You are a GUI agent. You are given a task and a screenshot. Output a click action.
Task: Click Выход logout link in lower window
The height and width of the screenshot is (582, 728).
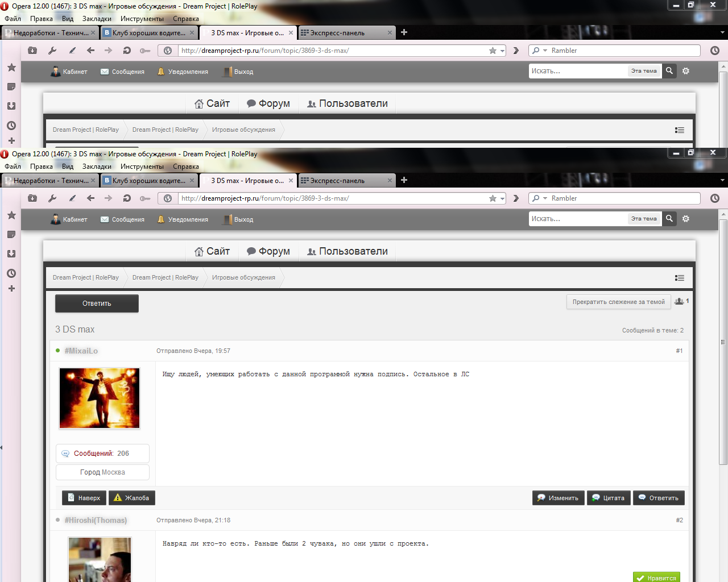(238, 219)
